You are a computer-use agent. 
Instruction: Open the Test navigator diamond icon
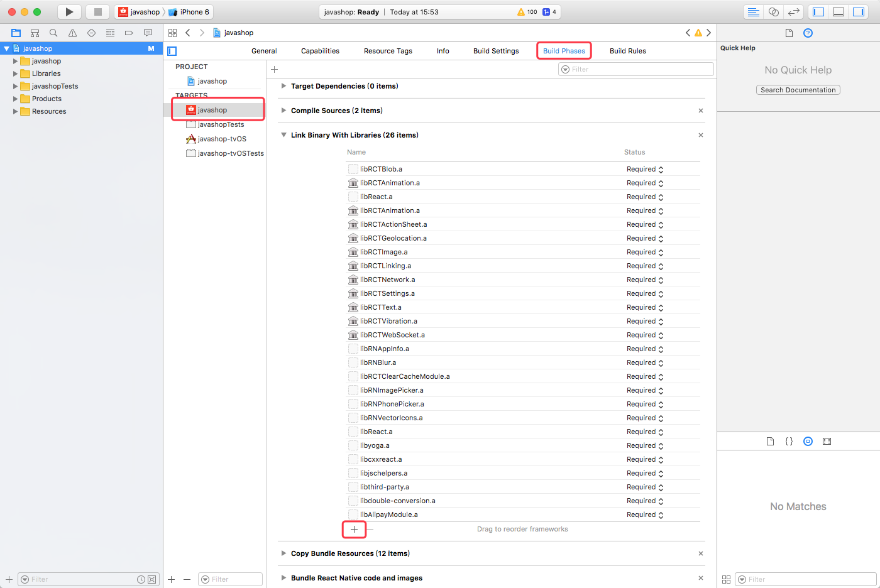click(91, 33)
